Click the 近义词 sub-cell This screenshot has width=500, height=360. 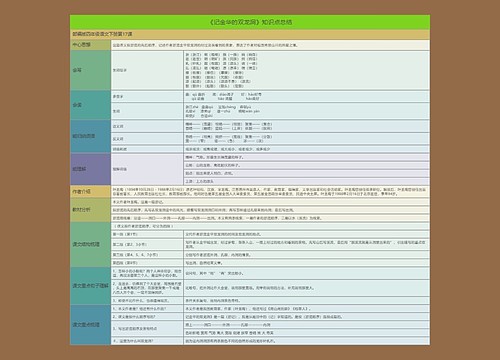[147, 126]
